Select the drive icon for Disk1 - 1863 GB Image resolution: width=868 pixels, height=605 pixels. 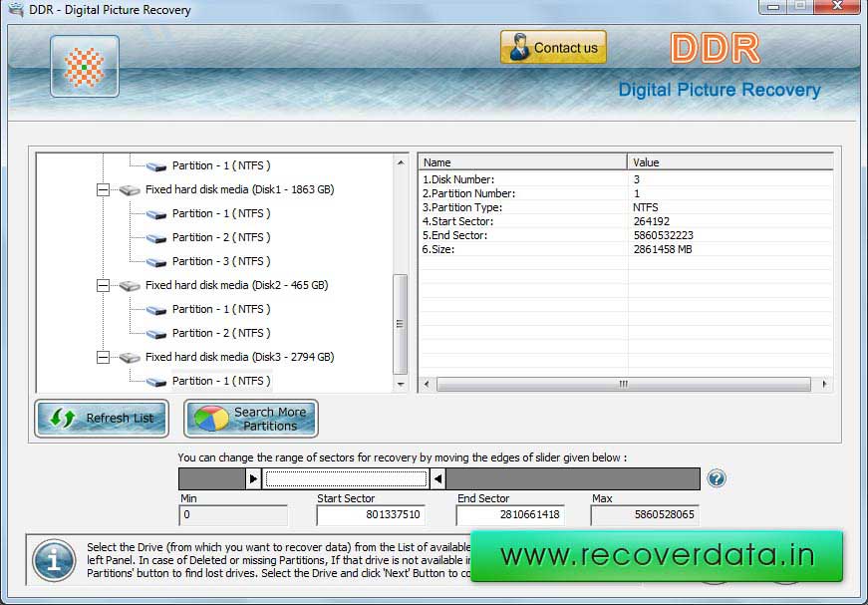[129, 189]
